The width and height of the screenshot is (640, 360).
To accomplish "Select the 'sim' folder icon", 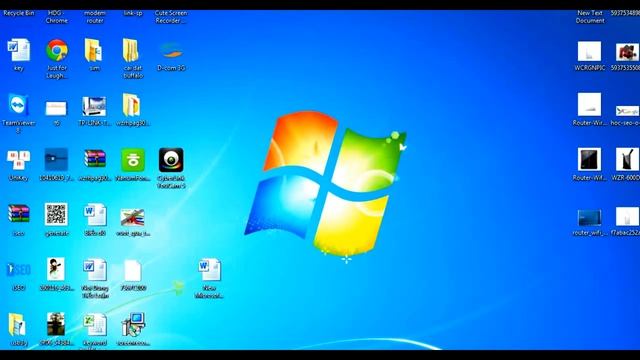I will click(x=94, y=50).
